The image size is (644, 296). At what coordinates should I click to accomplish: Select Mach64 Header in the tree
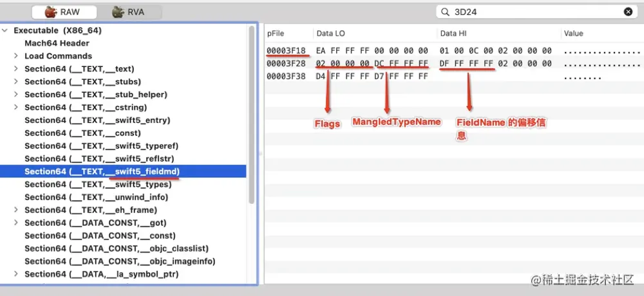pyautogui.click(x=57, y=43)
